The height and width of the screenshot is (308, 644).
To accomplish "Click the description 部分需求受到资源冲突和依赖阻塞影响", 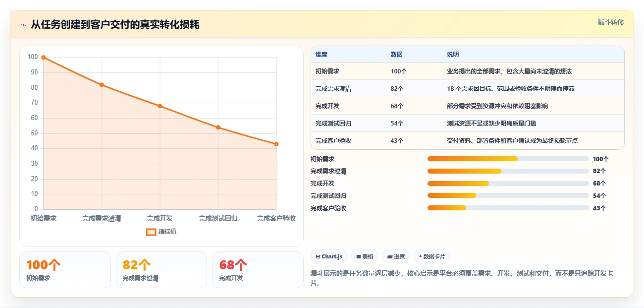I will tap(497, 106).
